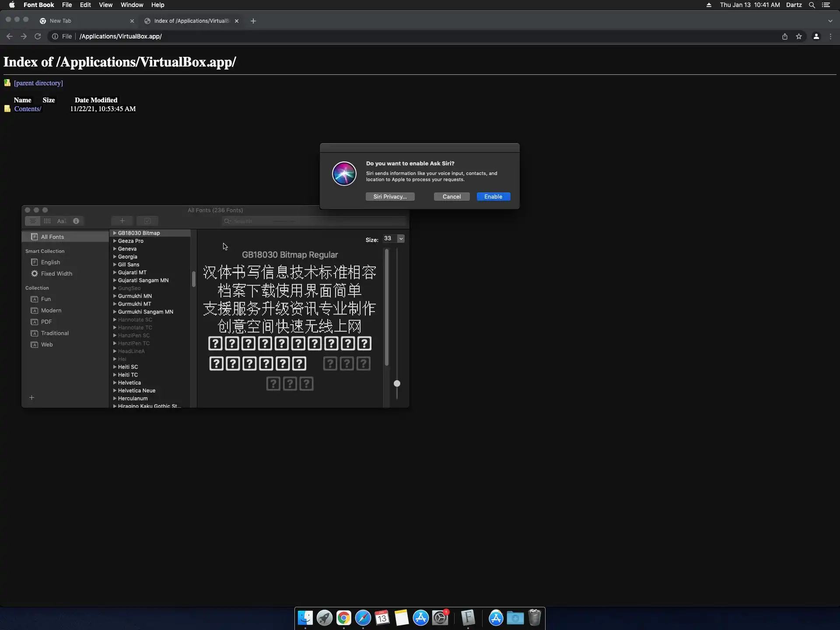Click the Enable button in Siri dialog
The width and height of the screenshot is (840, 630).
pyautogui.click(x=493, y=197)
